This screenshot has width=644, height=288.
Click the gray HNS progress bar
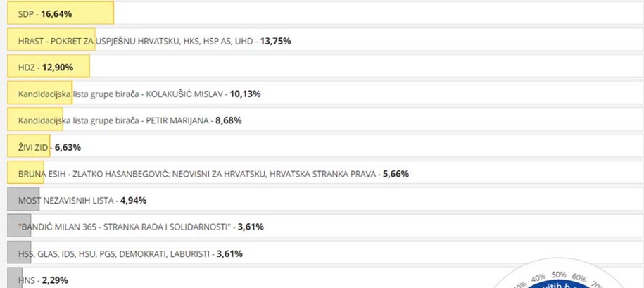[x=15, y=277]
